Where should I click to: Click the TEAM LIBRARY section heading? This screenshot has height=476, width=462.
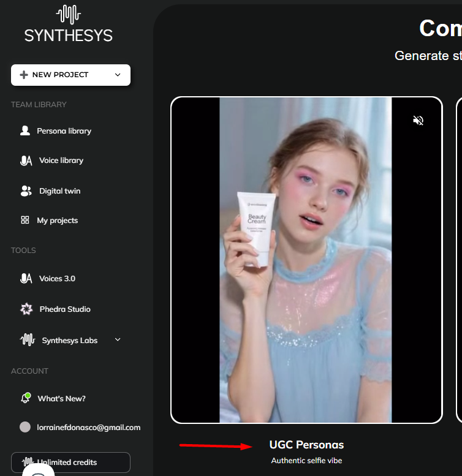tap(39, 104)
